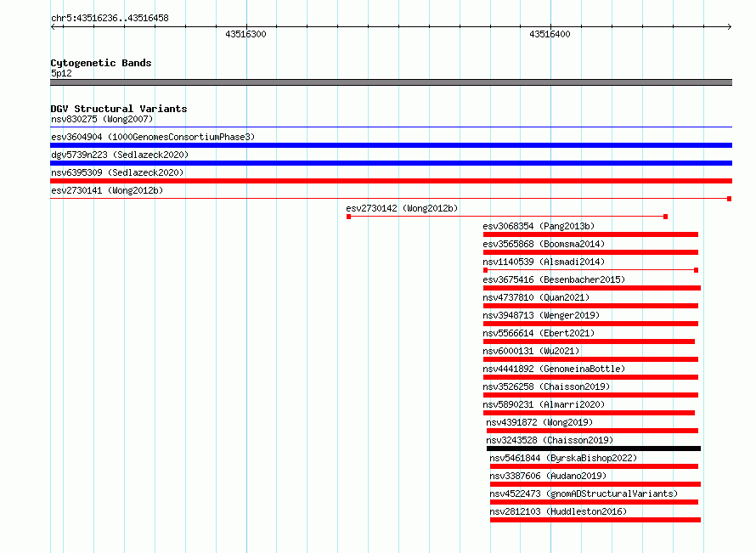Click the 5p12 band label

61,73
